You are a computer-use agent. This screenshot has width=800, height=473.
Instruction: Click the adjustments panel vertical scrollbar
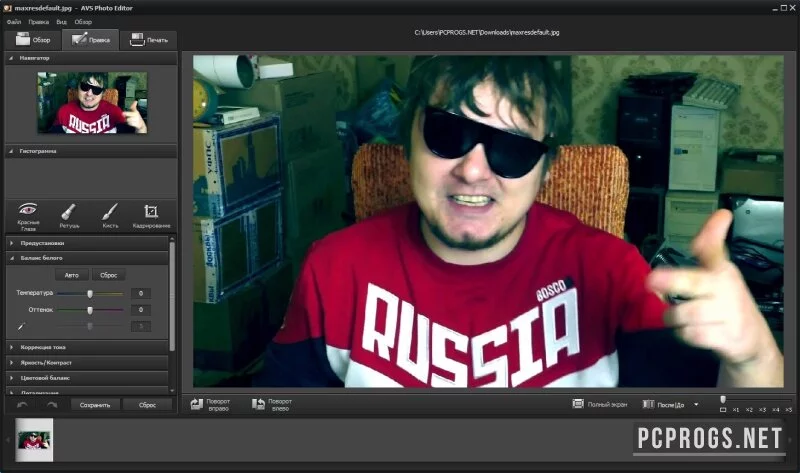tap(172, 296)
